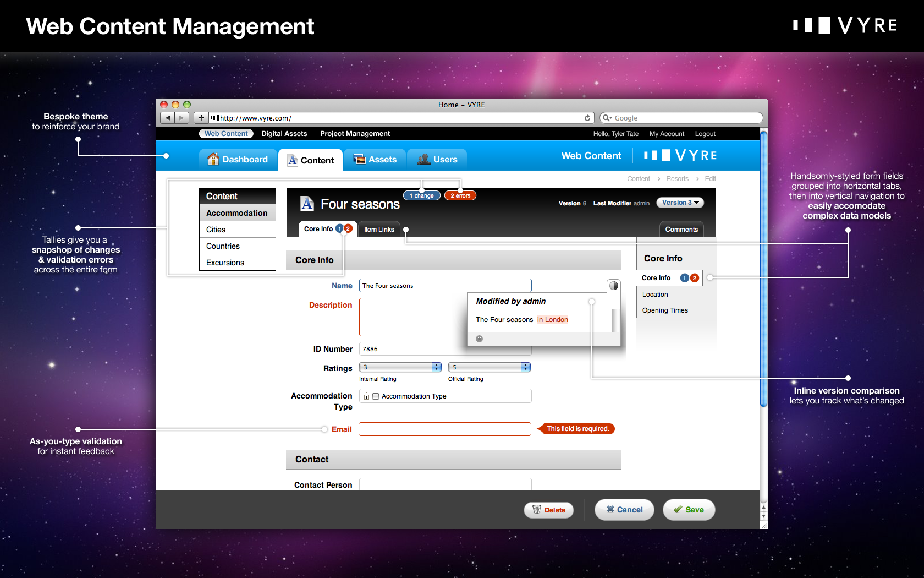Select the Content tab
Screen dimensions: 924x578
coord(311,160)
